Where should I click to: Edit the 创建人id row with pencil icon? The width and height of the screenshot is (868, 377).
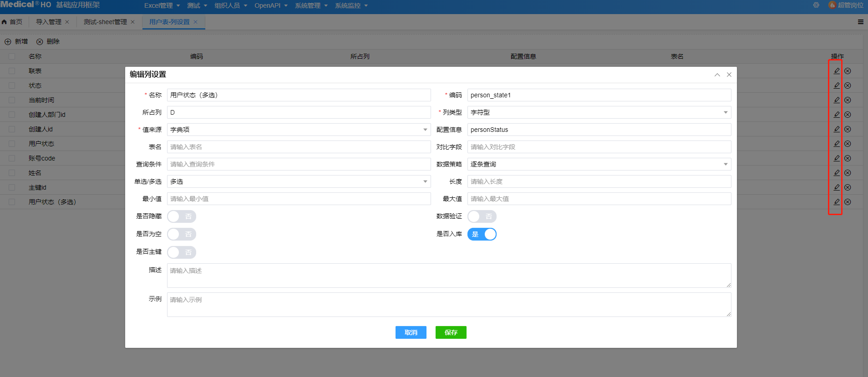tap(837, 129)
